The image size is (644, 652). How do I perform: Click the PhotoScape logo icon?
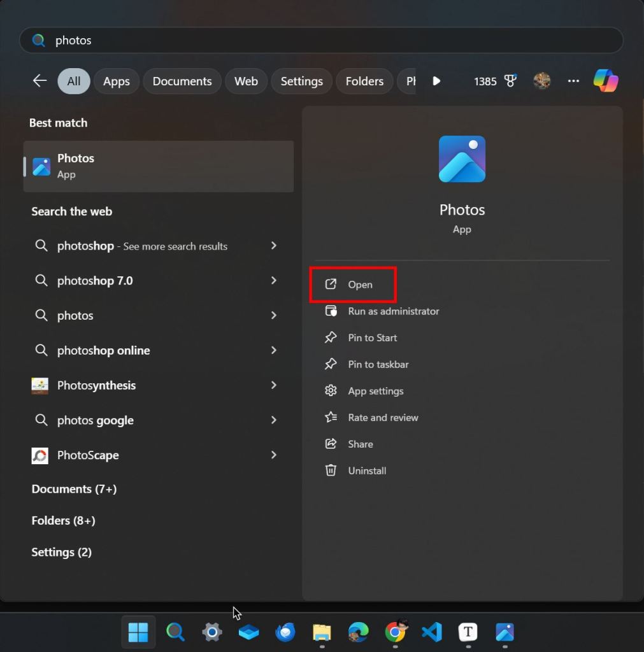click(40, 456)
